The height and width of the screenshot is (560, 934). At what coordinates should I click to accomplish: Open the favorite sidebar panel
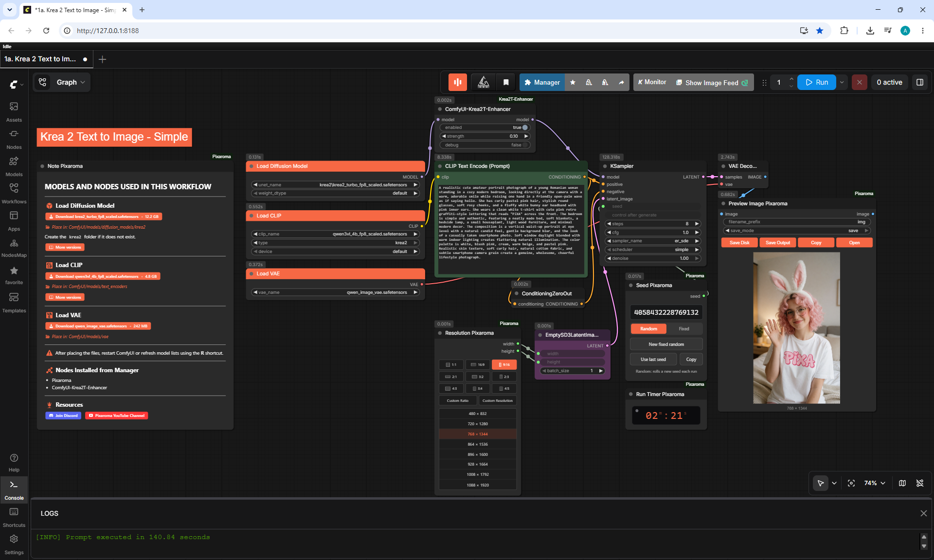(14, 275)
